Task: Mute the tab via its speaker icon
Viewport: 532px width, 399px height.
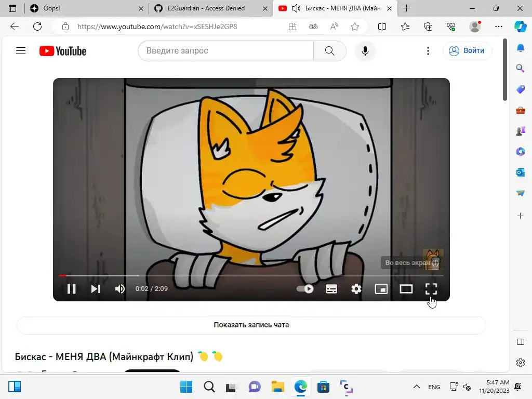Action: [x=296, y=8]
